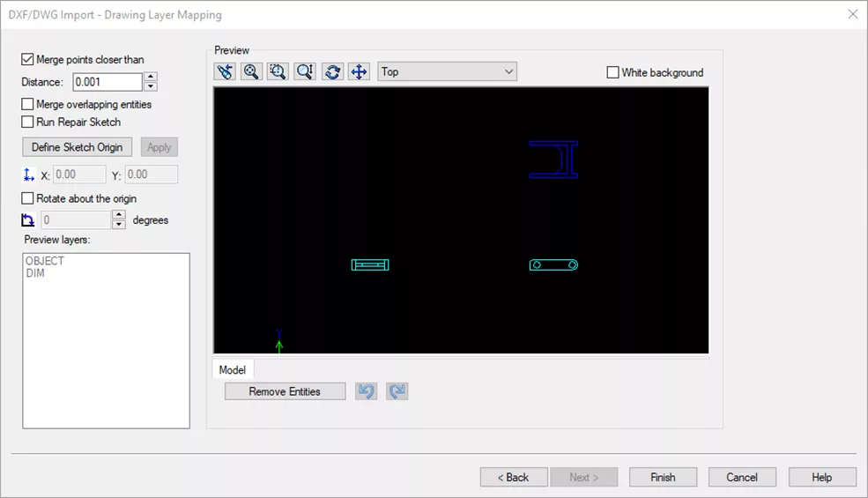Click the Redo arrow icon

pyautogui.click(x=397, y=391)
